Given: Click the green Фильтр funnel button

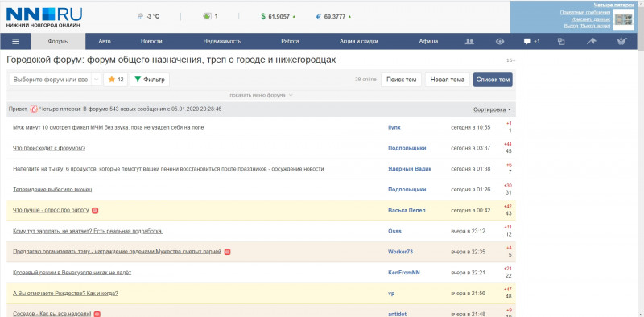Looking at the screenshot, I should [150, 80].
